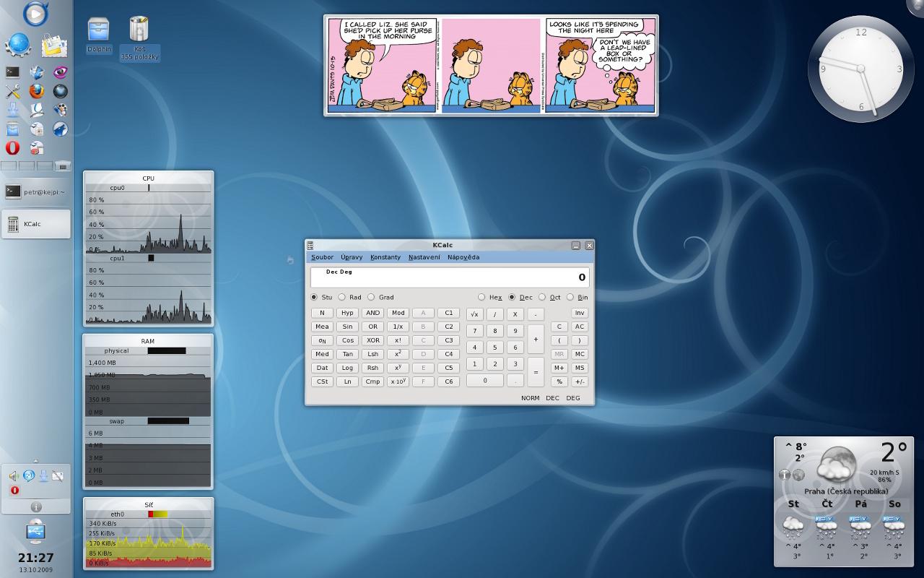
Task: Launch the red Opera browser launcher icon
Action: tap(13, 148)
